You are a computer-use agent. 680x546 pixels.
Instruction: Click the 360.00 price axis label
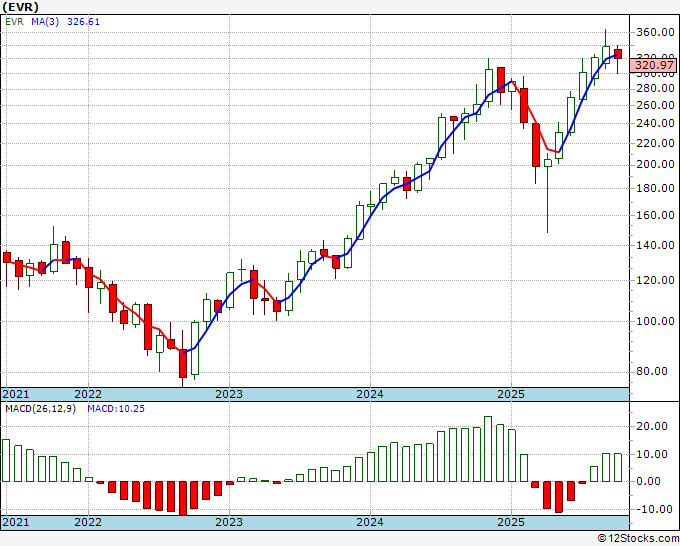click(x=655, y=32)
